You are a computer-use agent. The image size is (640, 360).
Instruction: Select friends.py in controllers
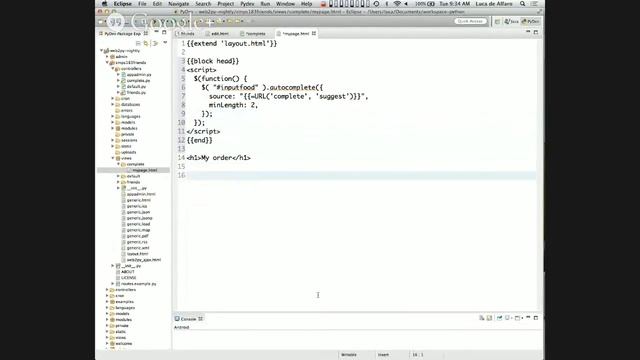click(136, 92)
